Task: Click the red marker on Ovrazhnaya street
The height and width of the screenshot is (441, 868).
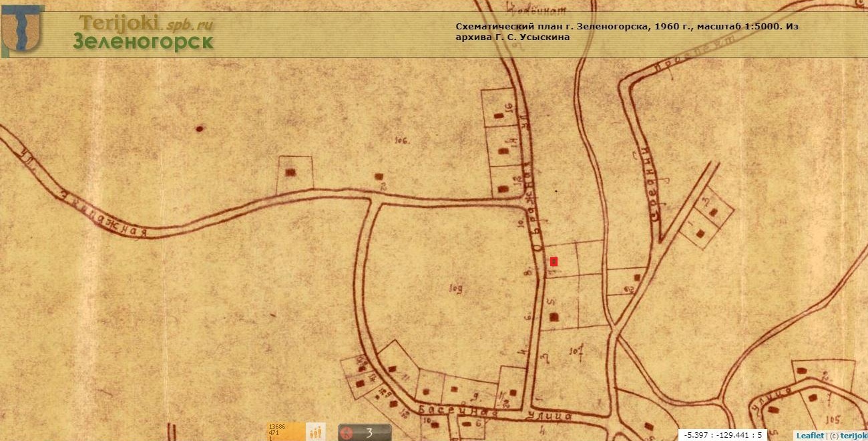Action: pos(554,261)
